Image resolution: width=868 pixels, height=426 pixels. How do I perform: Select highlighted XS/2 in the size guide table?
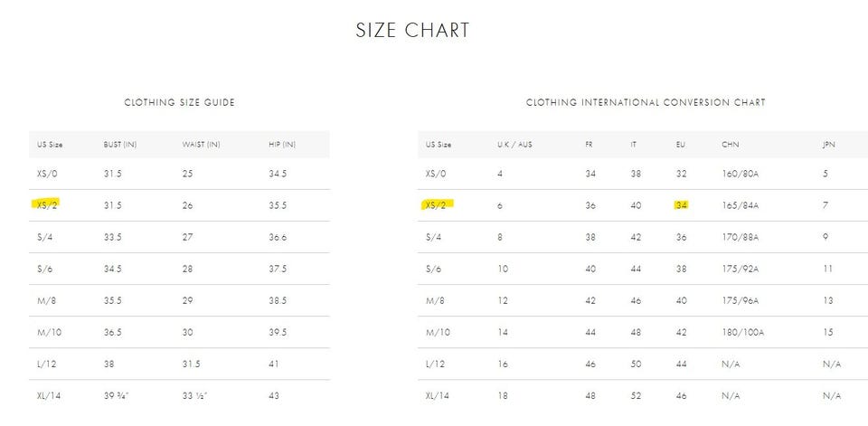(48, 205)
